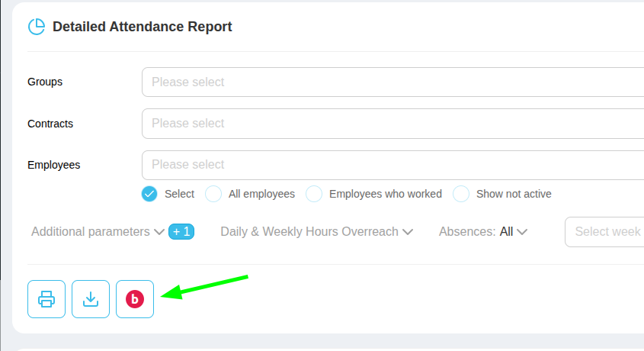Click the blue '+1' parameters badge

tap(181, 231)
